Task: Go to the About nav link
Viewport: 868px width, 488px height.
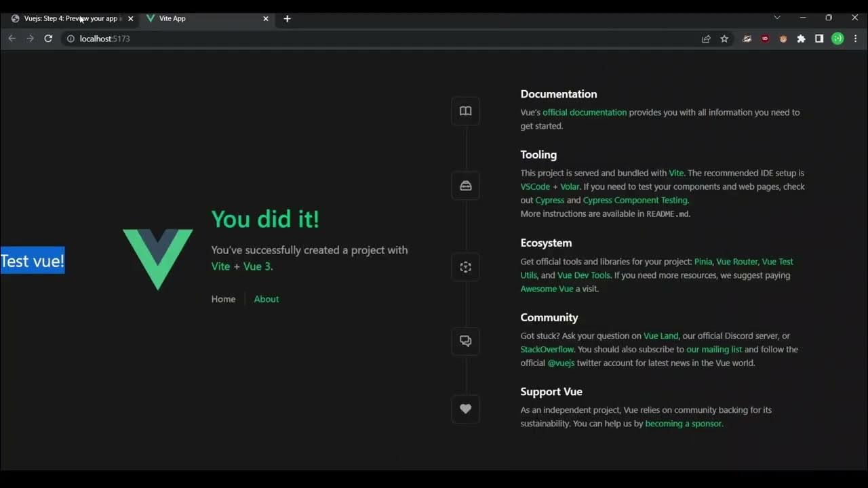Action: (267, 299)
